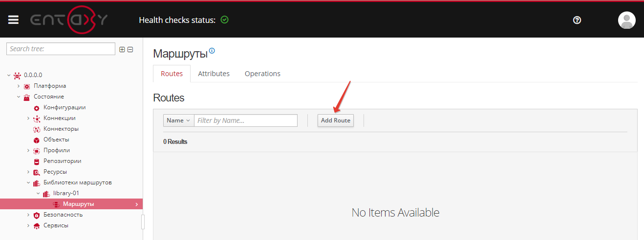644x240 pixels.
Task: Click the green health check status icon
Action: (x=225, y=20)
